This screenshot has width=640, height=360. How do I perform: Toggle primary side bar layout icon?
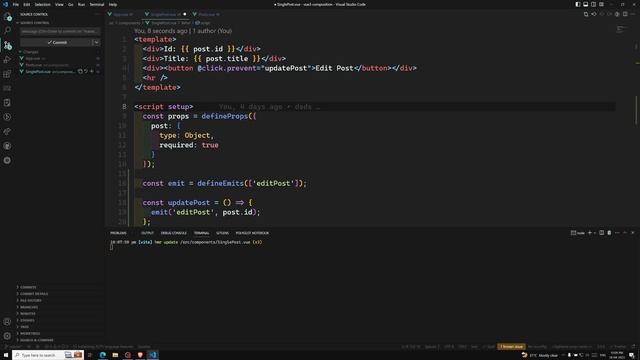[x=578, y=4]
